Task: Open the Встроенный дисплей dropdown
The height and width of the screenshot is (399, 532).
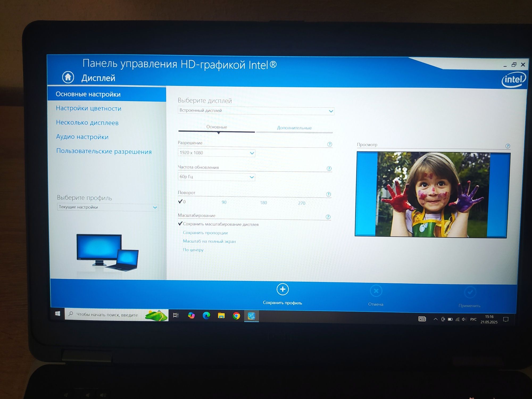Action: 256,111
